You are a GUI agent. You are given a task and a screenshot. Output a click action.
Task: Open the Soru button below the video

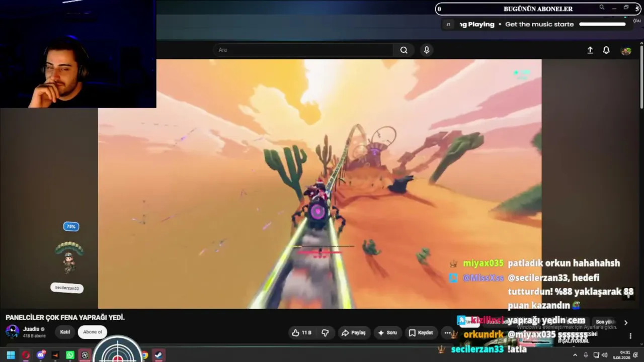(x=387, y=333)
